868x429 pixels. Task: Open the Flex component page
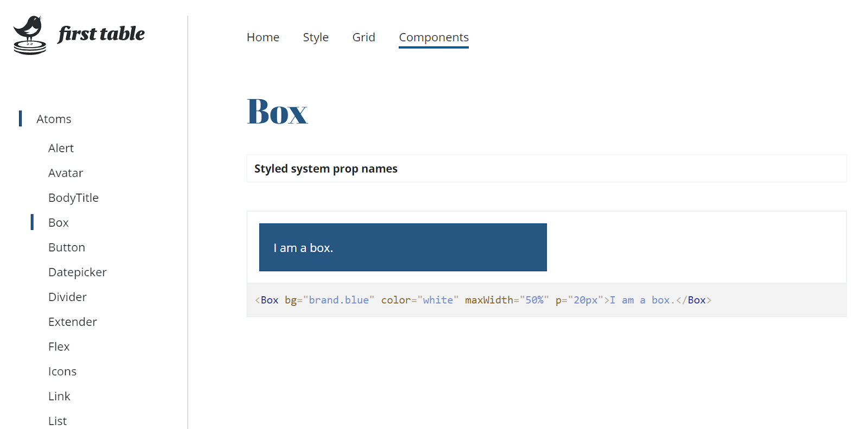click(x=59, y=347)
